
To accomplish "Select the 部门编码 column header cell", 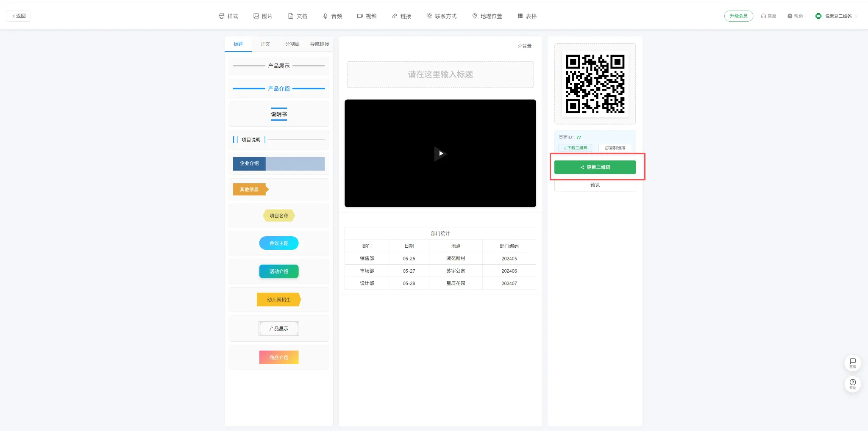I will (509, 246).
